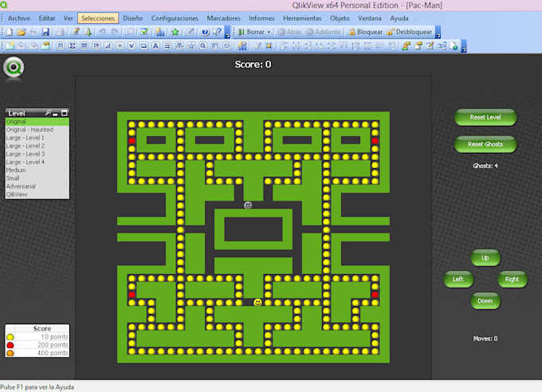Open the Archivo menu
The image size is (542, 392).
(19, 18)
